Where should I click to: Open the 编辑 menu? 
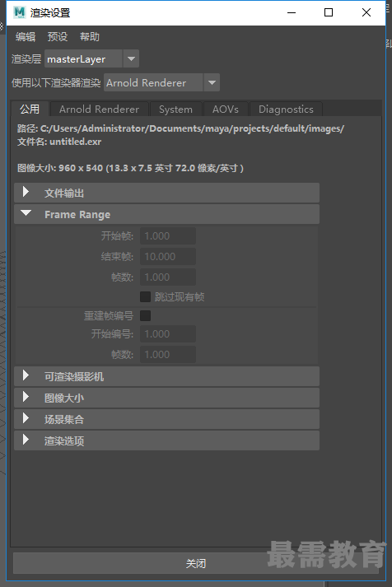pos(26,37)
